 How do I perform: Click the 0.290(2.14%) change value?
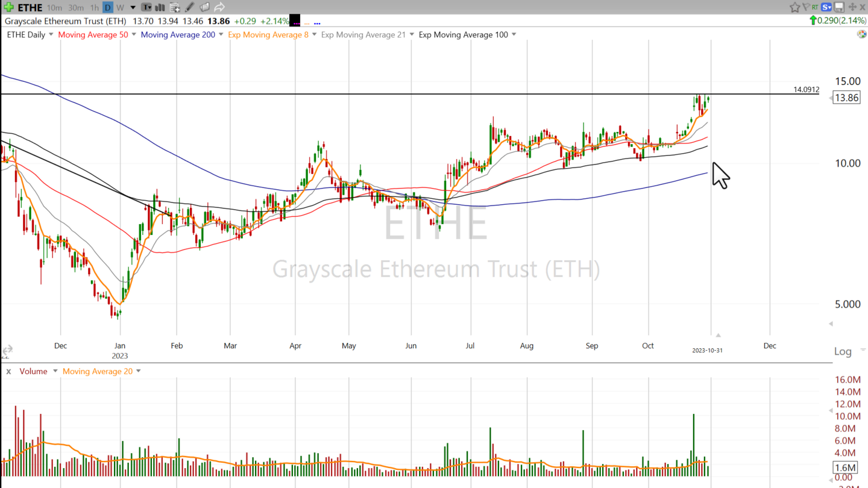point(842,20)
